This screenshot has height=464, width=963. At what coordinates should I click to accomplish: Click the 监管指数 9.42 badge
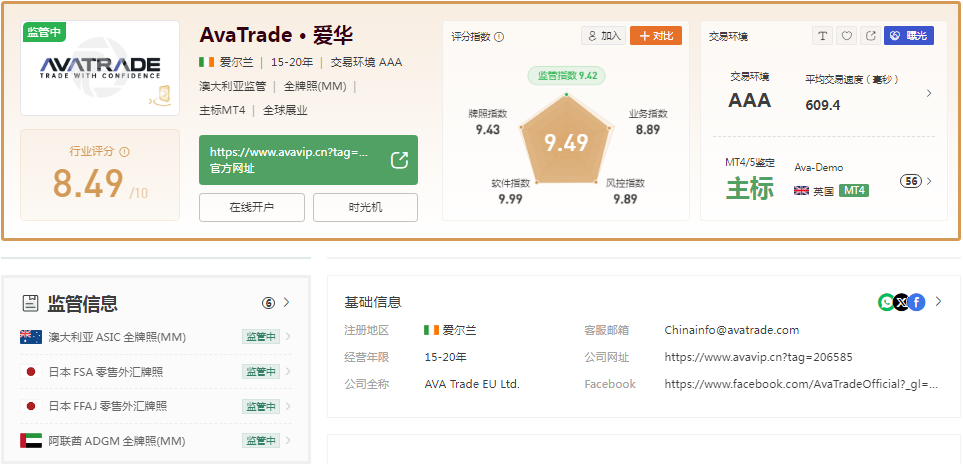tap(566, 75)
